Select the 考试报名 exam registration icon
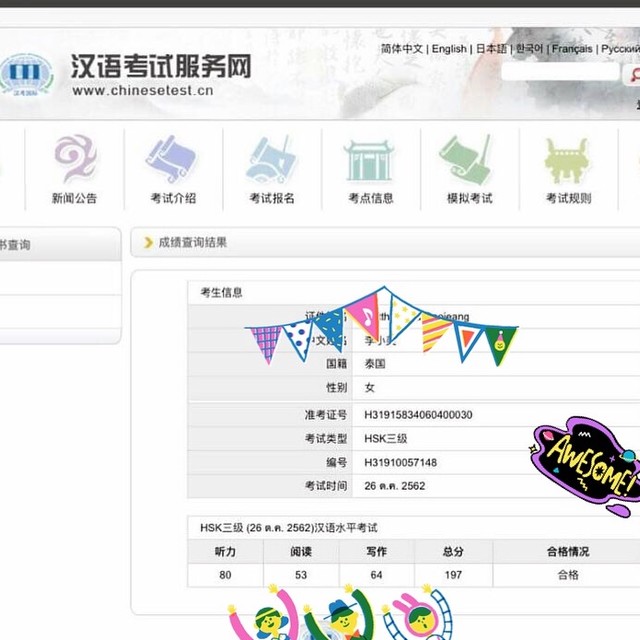This screenshot has width=640, height=640. pyautogui.click(x=271, y=160)
